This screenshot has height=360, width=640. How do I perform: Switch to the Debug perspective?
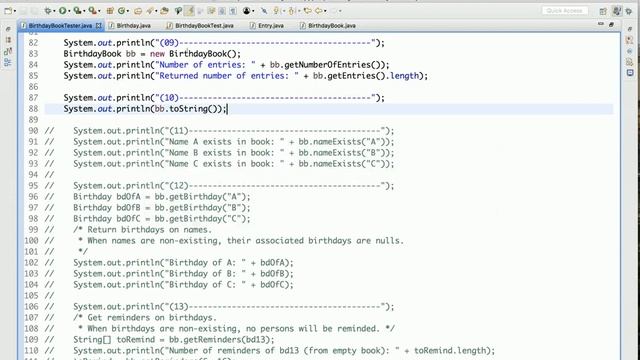tap(629, 11)
